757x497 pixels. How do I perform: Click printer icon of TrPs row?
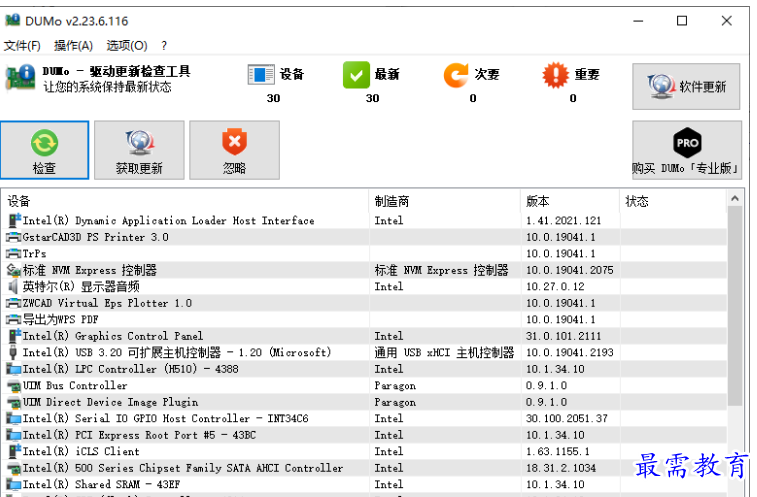14,254
